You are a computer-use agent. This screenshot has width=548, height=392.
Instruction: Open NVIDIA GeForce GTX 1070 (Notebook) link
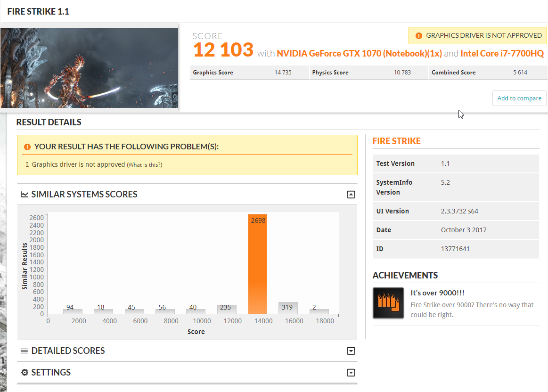point(359,53)
